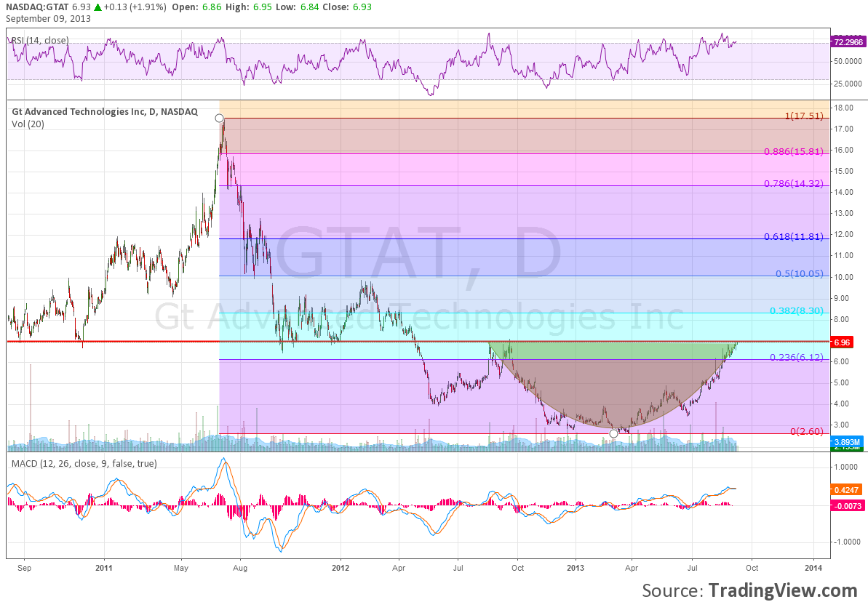Screen dimensions: 868x610
Task: Select the Fibonacci 0.236(6.12) level label
Action: click(x=796, y=357)
